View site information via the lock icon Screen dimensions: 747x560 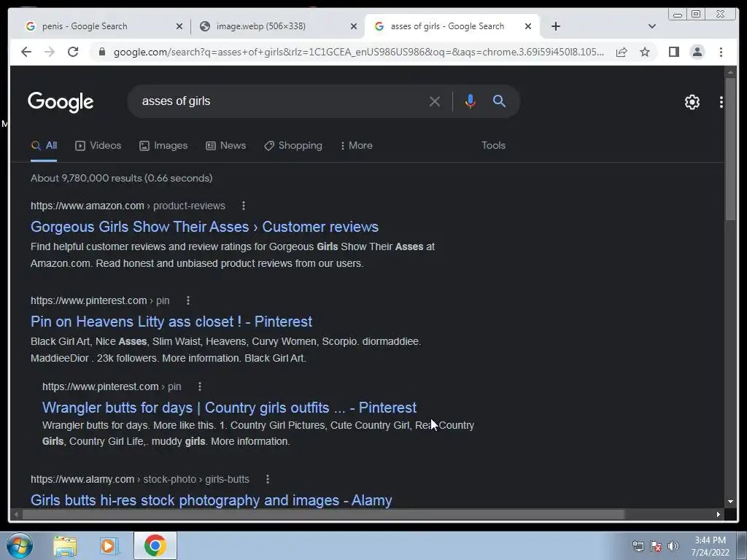101,52
